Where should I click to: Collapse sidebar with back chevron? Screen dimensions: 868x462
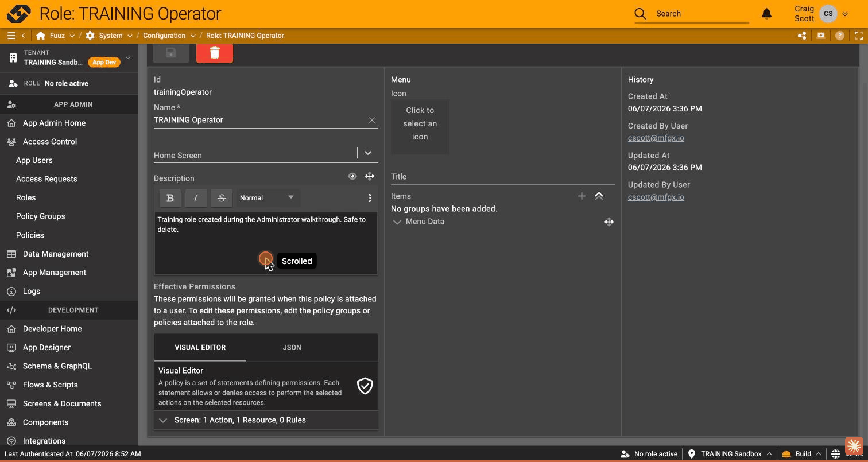(x=23, y=36)
